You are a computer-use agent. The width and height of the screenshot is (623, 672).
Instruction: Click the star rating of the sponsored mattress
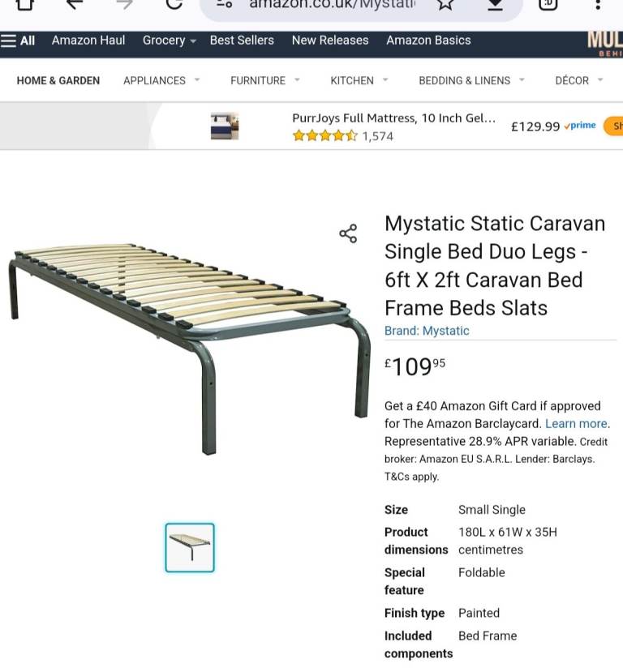(324, 136)
